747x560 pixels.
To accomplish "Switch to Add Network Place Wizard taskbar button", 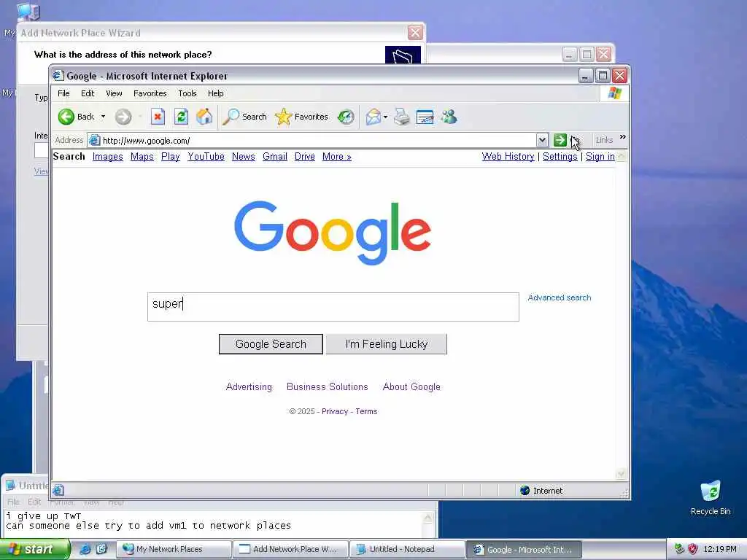I will pos(290,550).
